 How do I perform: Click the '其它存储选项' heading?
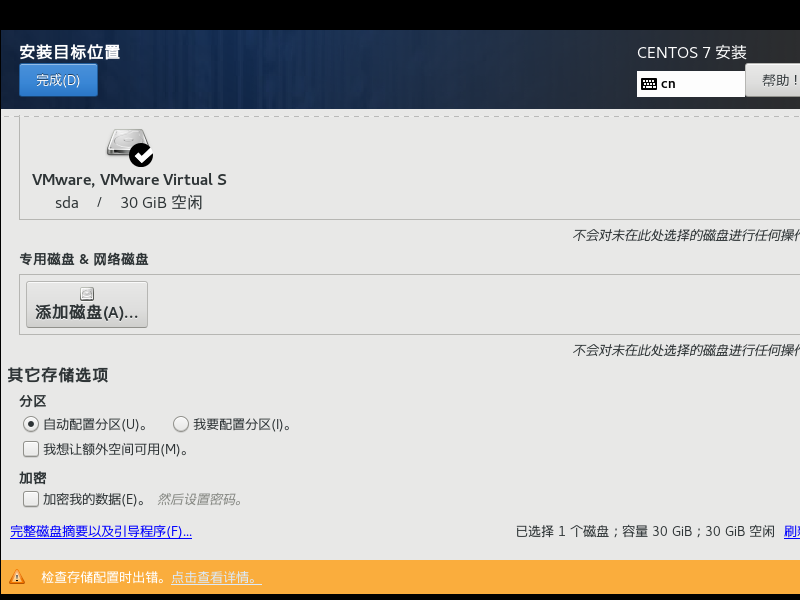(58, 375)
